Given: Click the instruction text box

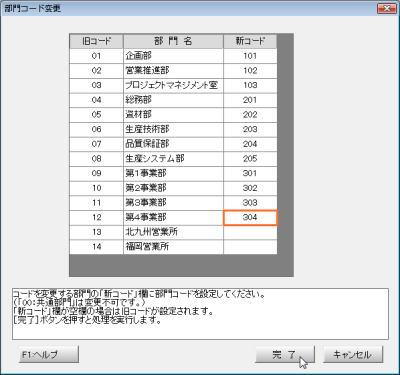Looking at the screenshot, I should click(x=200, y=314).
